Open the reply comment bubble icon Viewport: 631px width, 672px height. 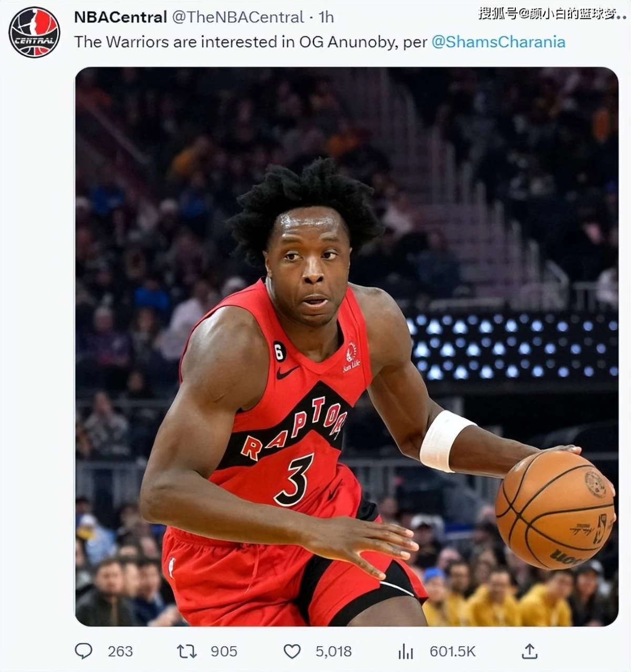click(x=84, y=651)
